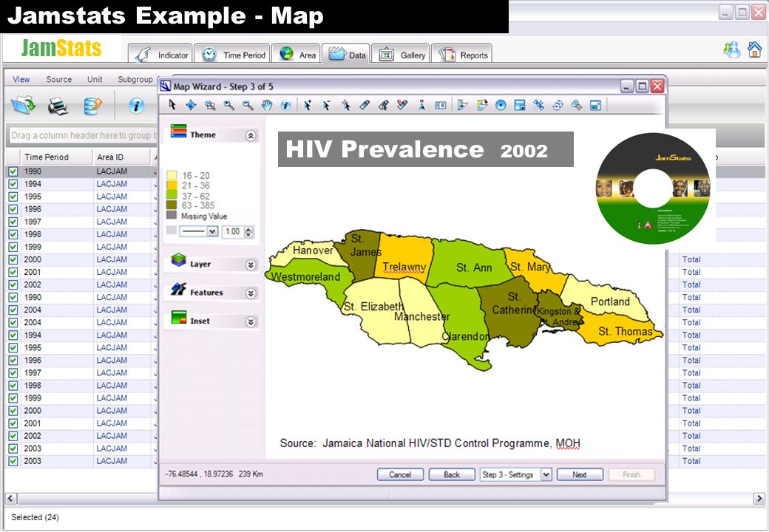Screen dimensions: 769x532
Task: Click the map identify info tool
Action: 286,105
